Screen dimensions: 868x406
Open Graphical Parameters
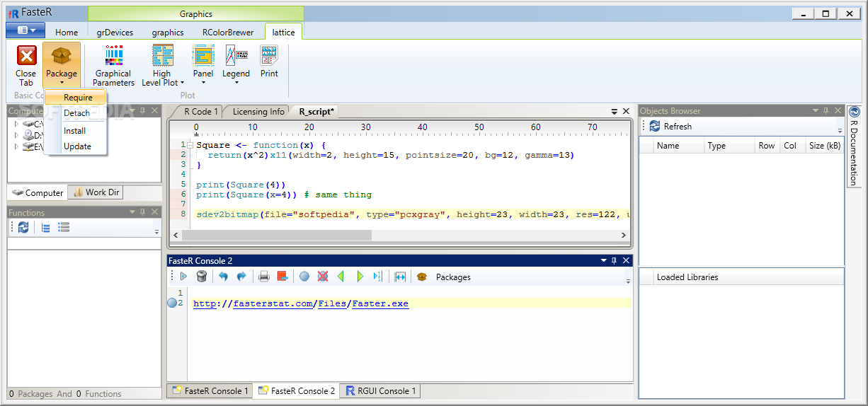[113, 65]
